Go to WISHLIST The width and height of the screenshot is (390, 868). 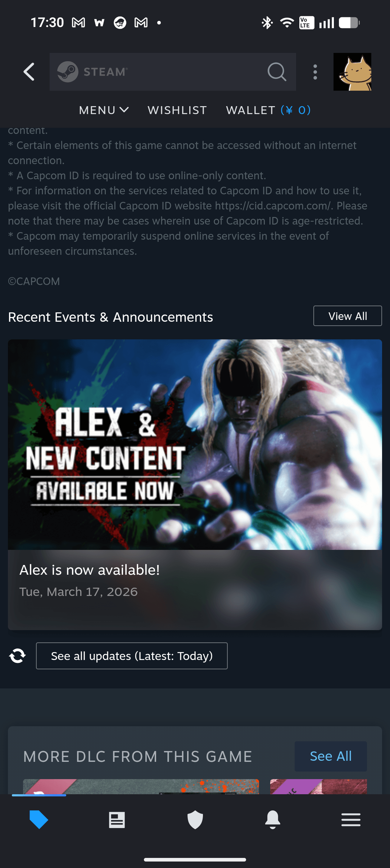177,110
